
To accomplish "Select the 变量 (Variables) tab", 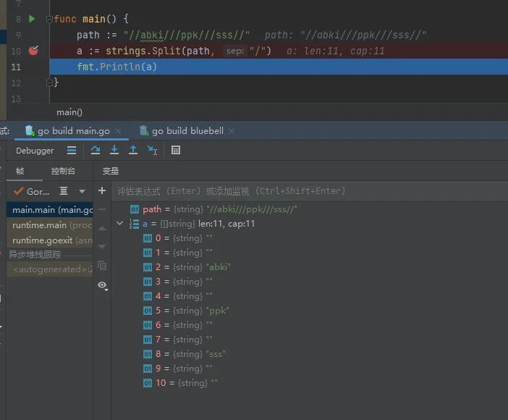I will point(111,171).
